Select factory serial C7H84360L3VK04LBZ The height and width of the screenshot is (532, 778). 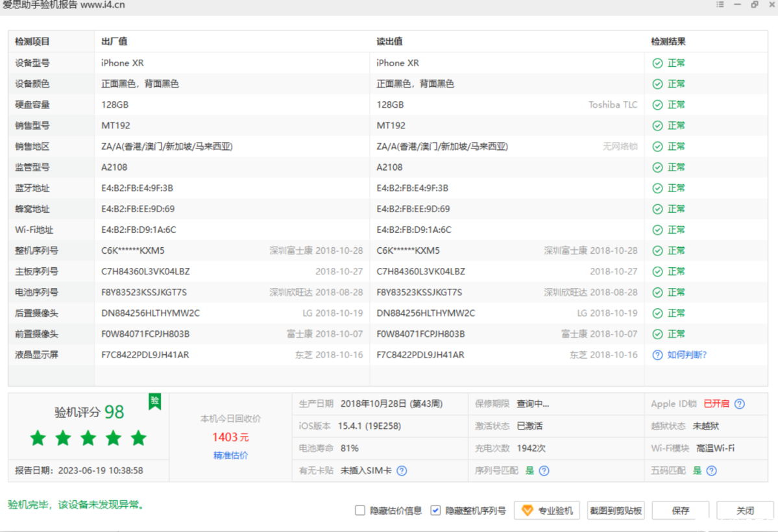click(x=145, y=271)
